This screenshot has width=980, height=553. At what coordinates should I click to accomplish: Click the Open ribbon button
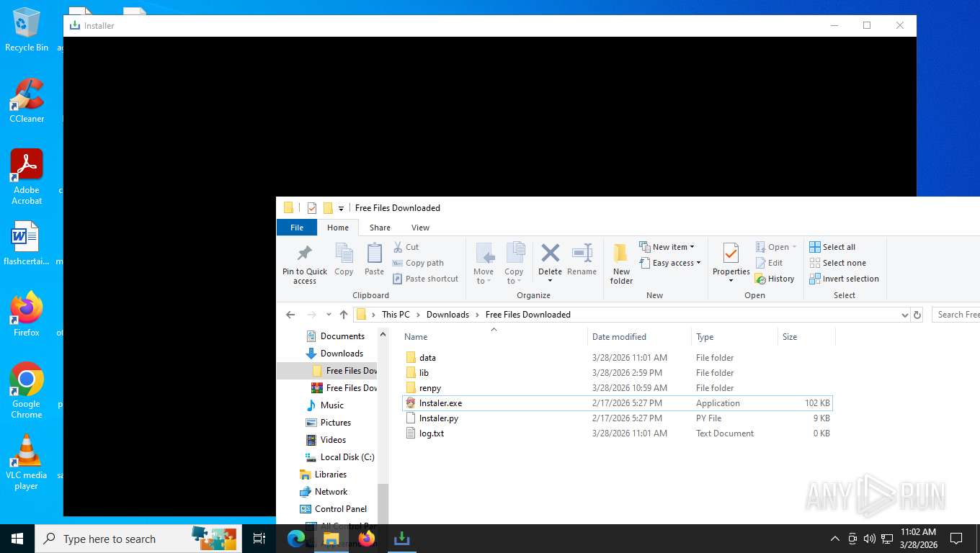776,247
